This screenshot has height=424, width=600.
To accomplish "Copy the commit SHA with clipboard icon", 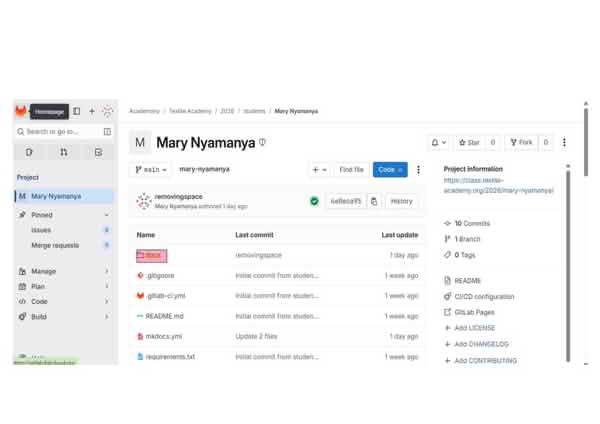I will [374, 201].
